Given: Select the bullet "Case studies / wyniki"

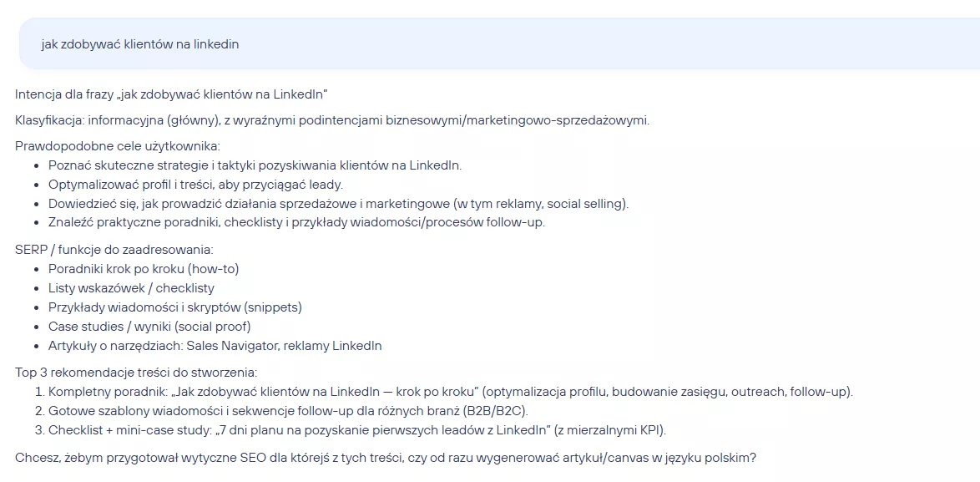Looking at the screenshot, I should [x=149, y=327].
